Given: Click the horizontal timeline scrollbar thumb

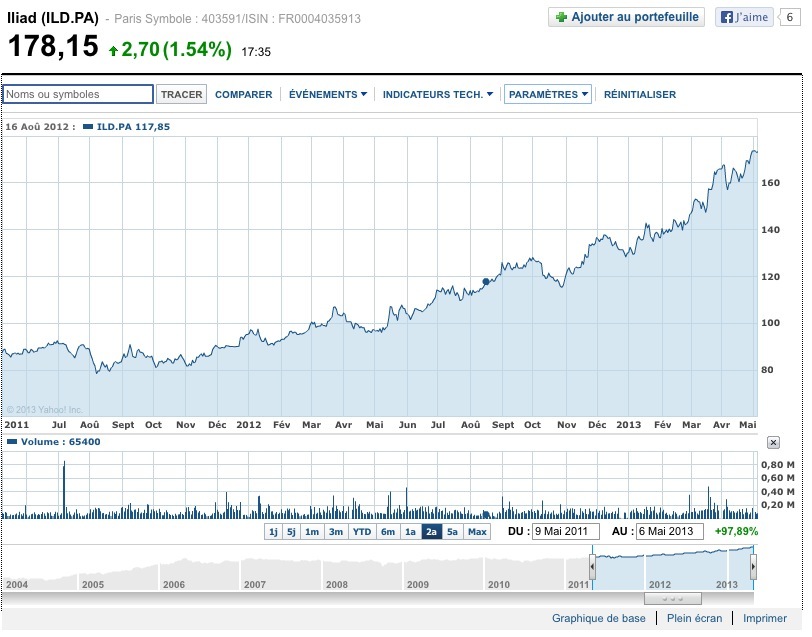Looking at the screenshot, I should point(673,599).
